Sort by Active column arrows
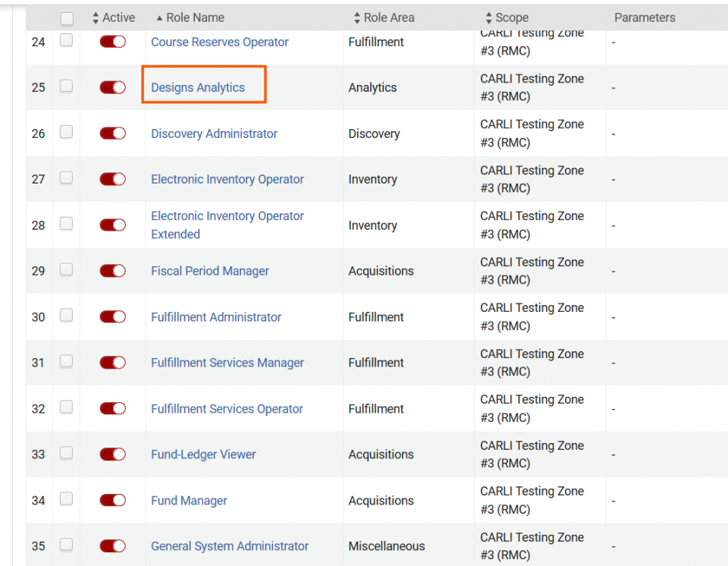This screenshot has width=728, height=566. pos(96,17)
